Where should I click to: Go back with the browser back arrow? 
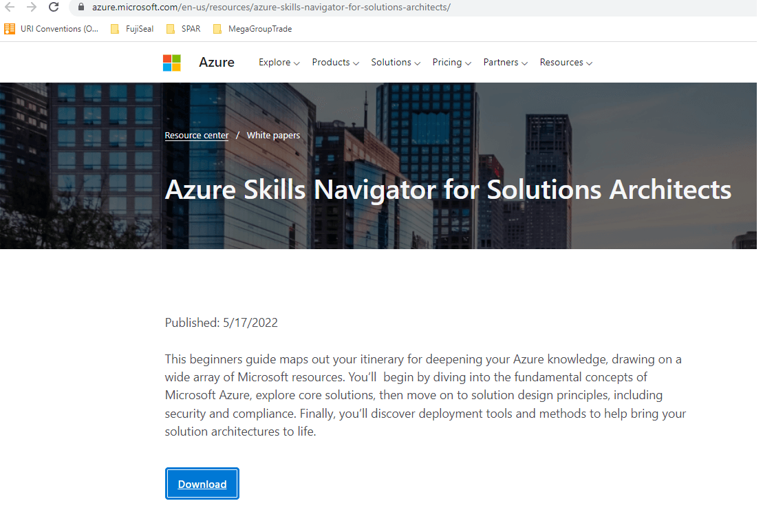click(10, 7)
